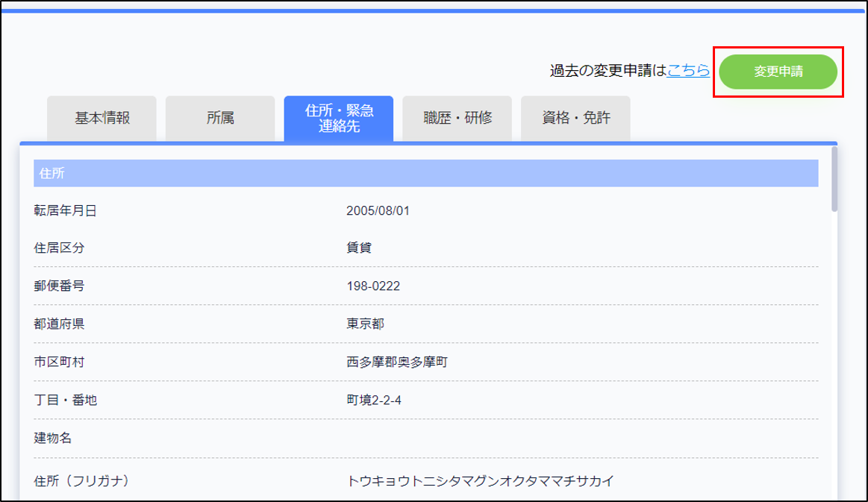Image resolution: width=868 pixels, height=502 pixels.
Task: Select the 住居区分 value 賃貸
Action: [359, 248]
